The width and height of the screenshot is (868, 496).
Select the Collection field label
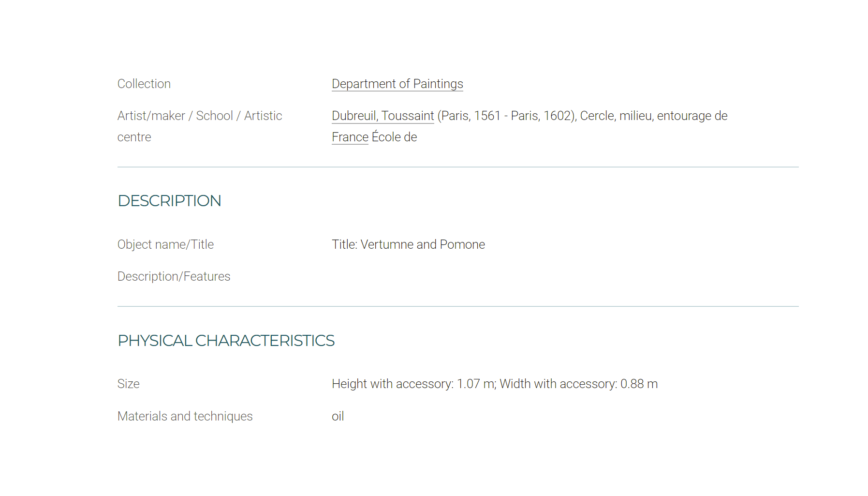click(144, 84)
